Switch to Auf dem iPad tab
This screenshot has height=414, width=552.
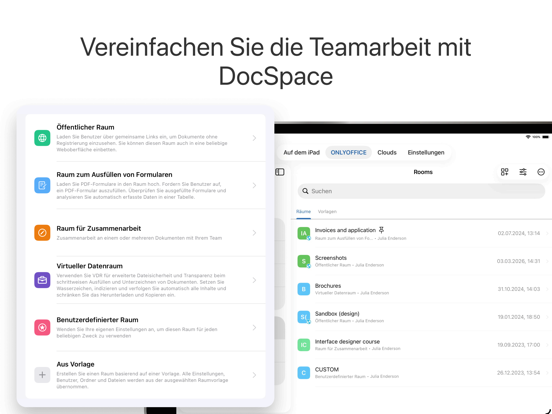tap(301, 152)
